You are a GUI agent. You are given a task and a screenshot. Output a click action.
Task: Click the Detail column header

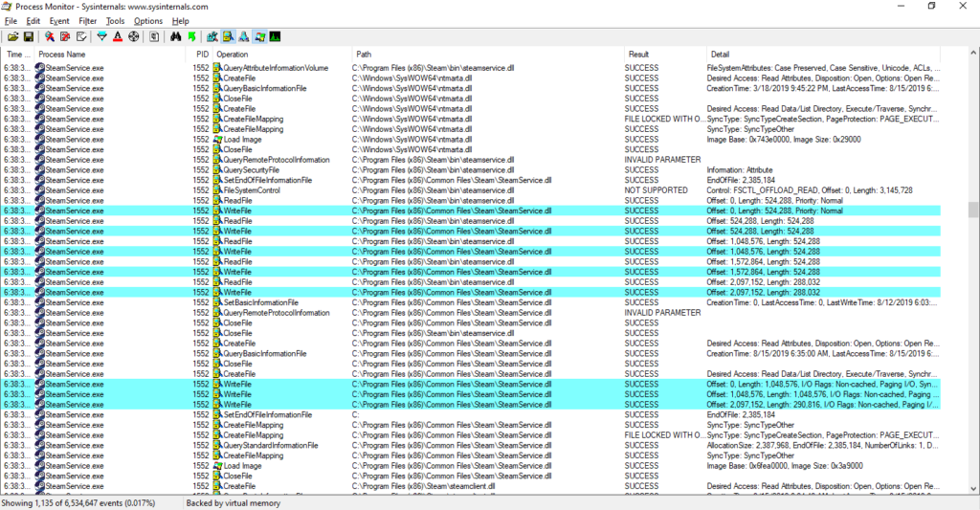click(824, 55)
